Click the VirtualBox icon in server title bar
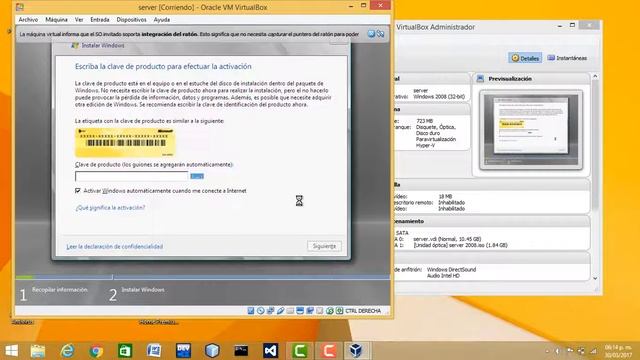Image resolution: width=640 pixels, height=360 pixels. click(x=20, y=7)
